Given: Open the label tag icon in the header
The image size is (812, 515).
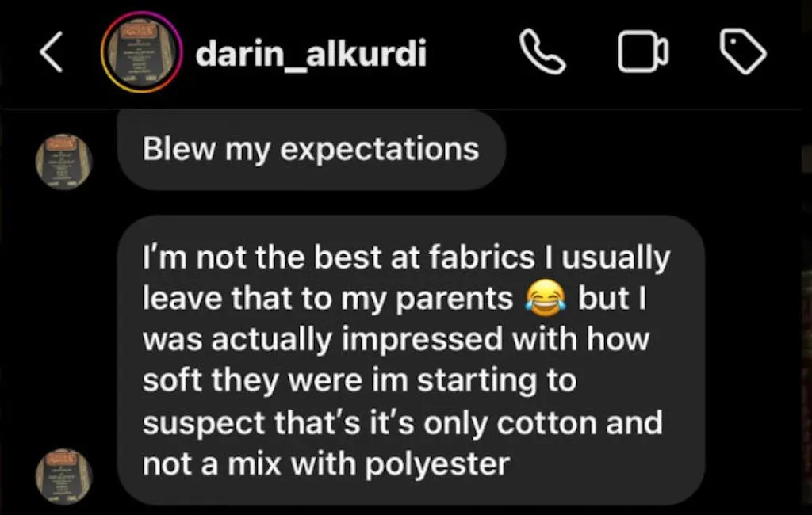Looking at the screenshot, I should pyautogui.click(x=743, y=51).
